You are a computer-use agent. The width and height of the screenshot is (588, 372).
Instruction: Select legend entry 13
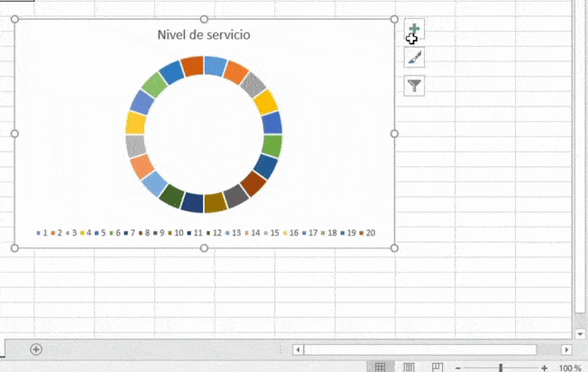(233, 233)
